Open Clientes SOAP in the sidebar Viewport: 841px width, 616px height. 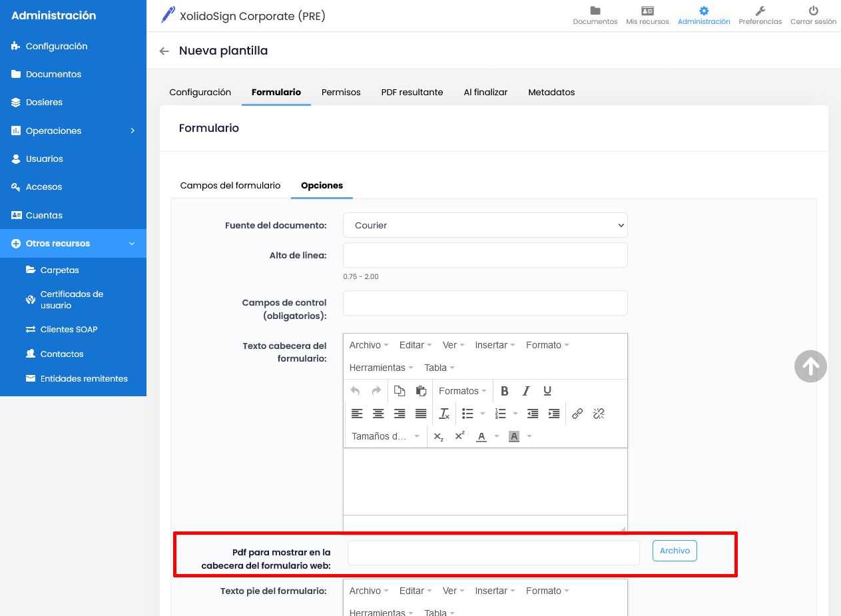(x=69, y=330)
